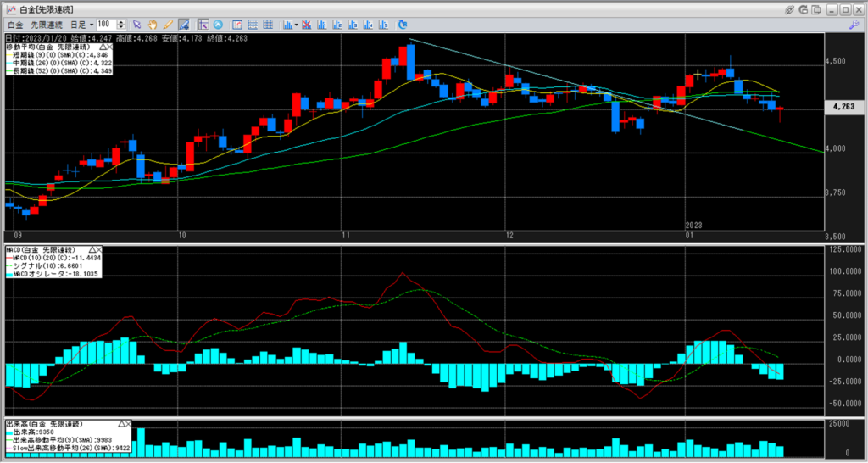Close the MACD indicator legend

[x=98, y=250]
